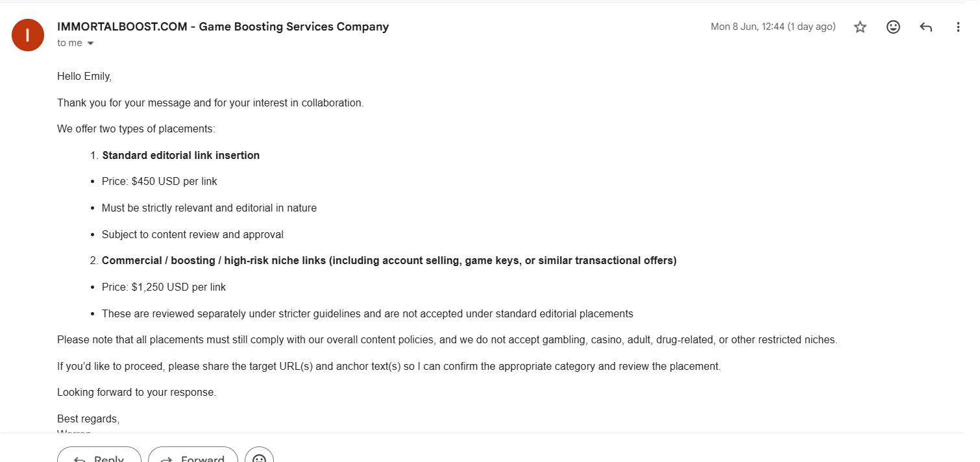Click the "Best regards," closing line
Image resolution: width=980 pixels, height=462 pixels.
click(88, 419)
